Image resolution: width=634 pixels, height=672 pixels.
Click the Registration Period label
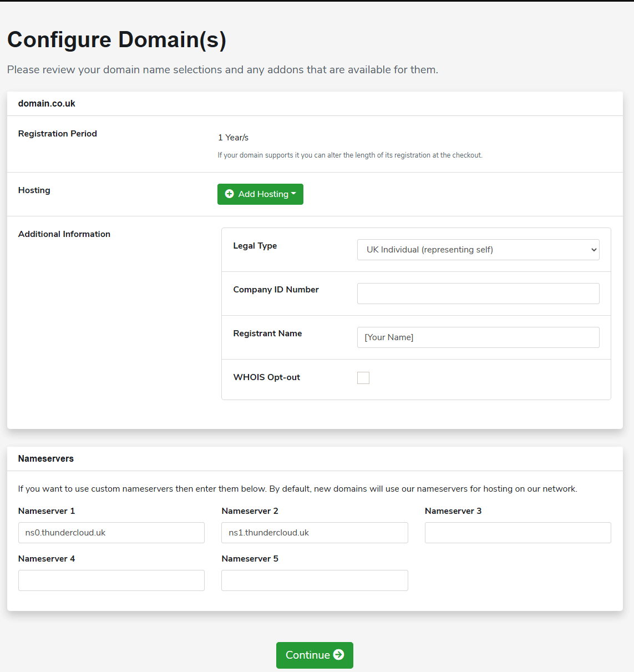click(x=58, y=134)
